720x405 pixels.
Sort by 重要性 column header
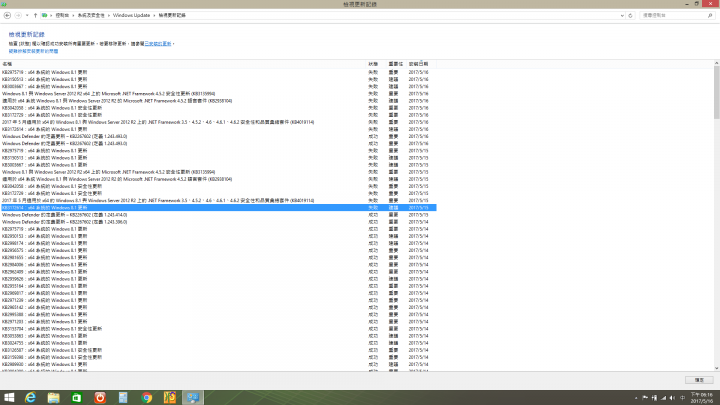click(397, 64)
